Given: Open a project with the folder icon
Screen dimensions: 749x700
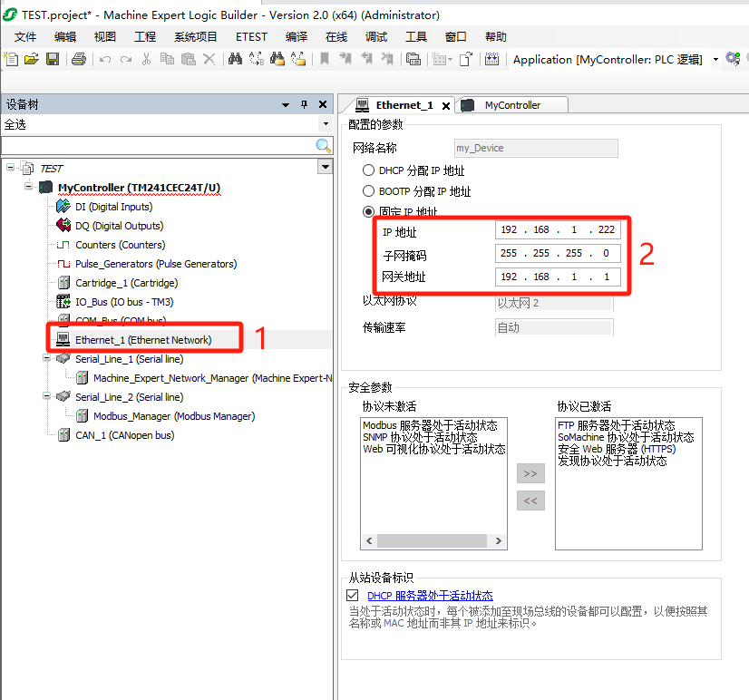Looking at the screenshot, I should (x=32, y=59).
